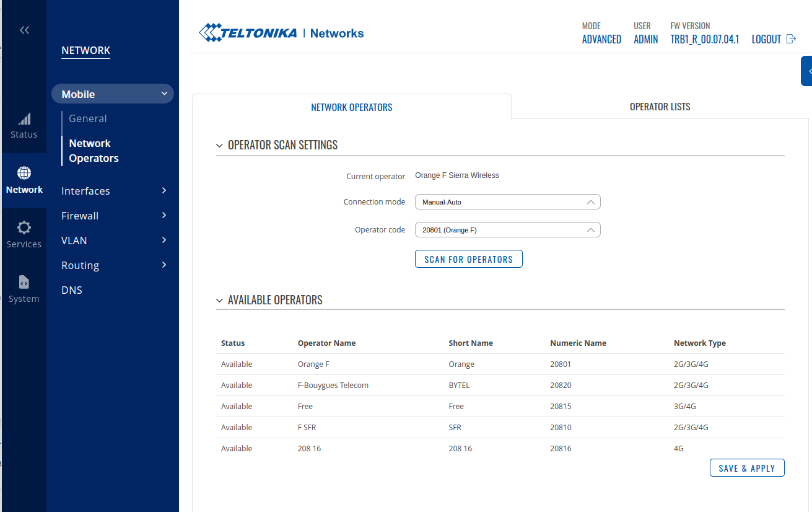Click the LOGOUT link
The width and height of the screenshot is (812, 512).
tap(766, 39)
